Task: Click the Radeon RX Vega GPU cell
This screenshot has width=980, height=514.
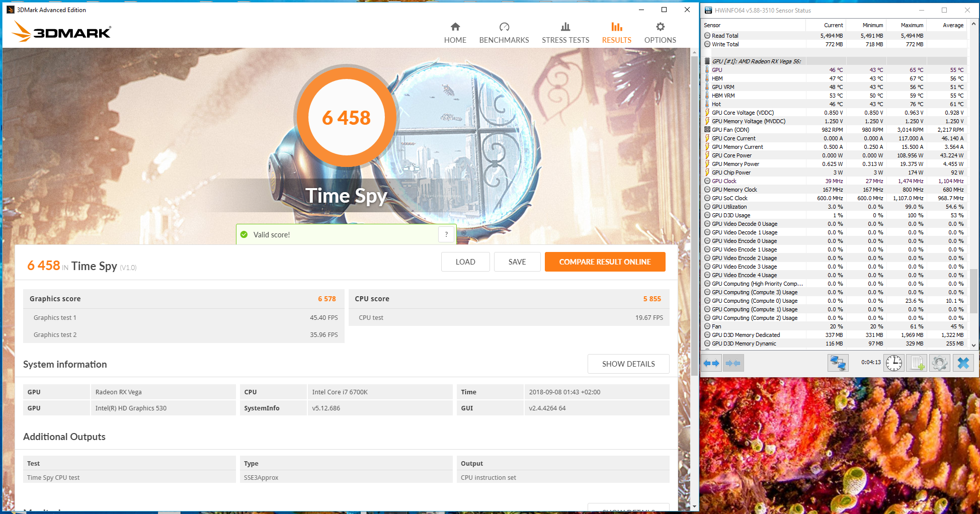Action: click(163, 392)
